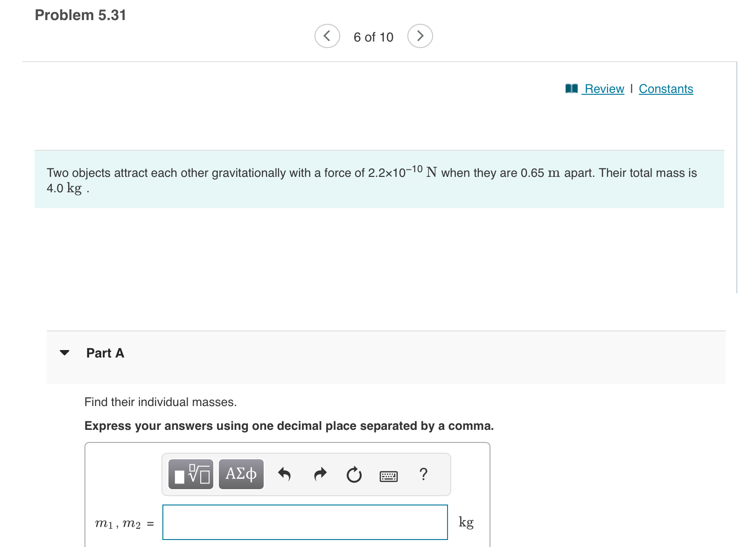Go to next problem with right chevron
Image resolution: width=756 pixels, height=547 pixels.
(420, 35)
